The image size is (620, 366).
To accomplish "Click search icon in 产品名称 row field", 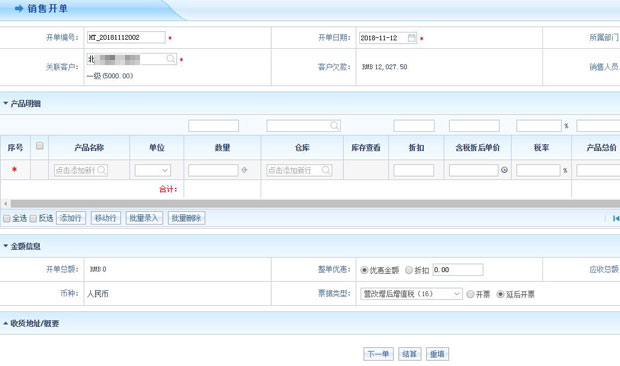I will (101, 170).
